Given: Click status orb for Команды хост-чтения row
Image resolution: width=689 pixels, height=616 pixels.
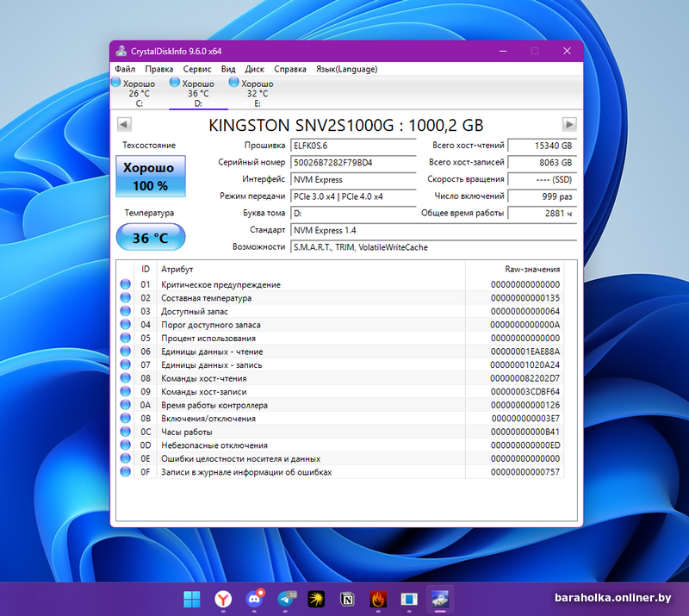Looking at the screenshot, I should point(125,378).
